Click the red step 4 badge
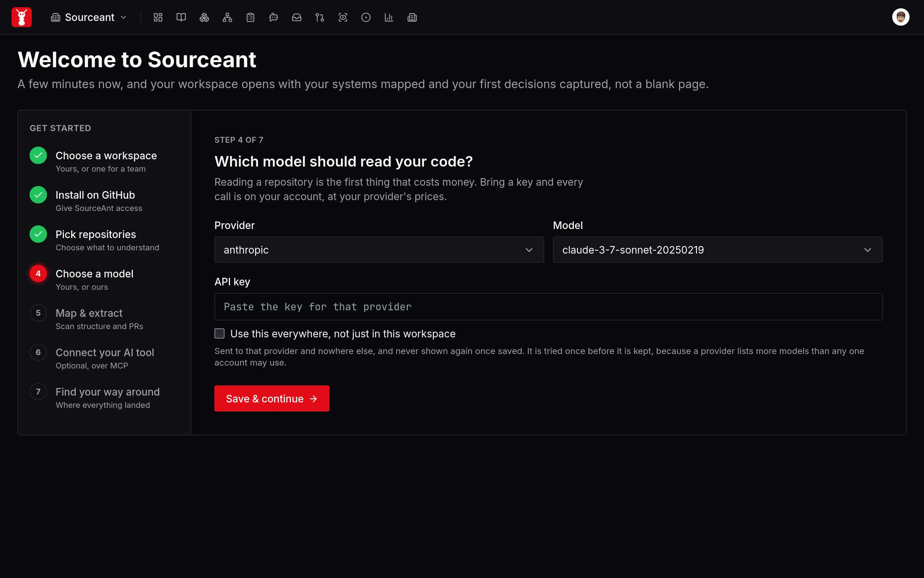The width and height of the screenshot is (924, 578). [x=38, y=273]
